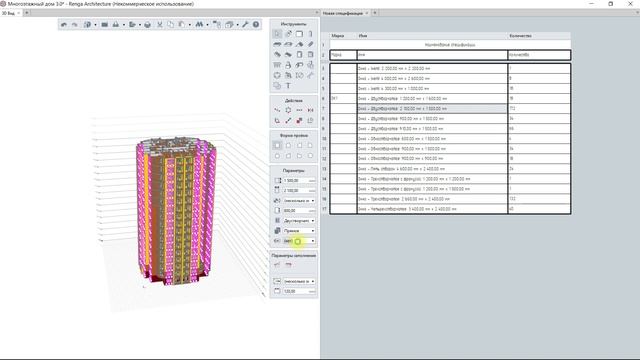Viewport: 640px width, 360px height.
Task: Switch to the 3D Вид tab
Action: tap(8, 13)
